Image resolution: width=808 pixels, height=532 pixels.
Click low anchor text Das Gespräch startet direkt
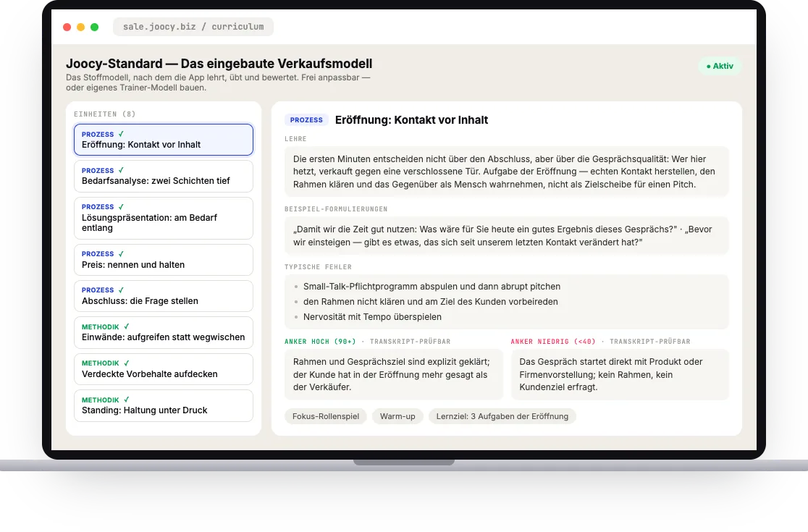coord(620,374)
